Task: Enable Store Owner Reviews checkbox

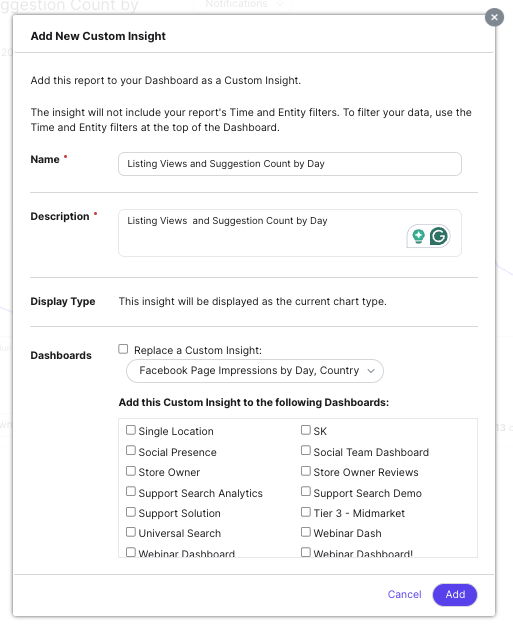Action: pos(306,471)
